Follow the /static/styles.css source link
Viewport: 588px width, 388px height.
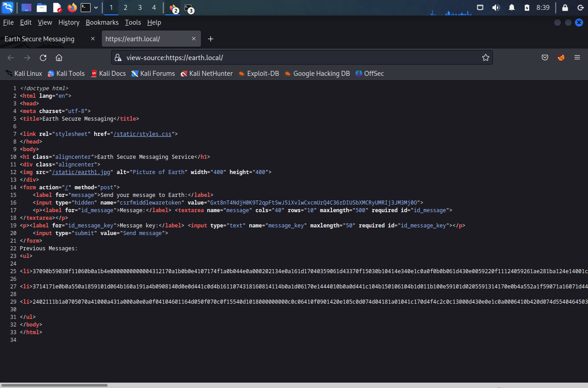coord(142,134)
